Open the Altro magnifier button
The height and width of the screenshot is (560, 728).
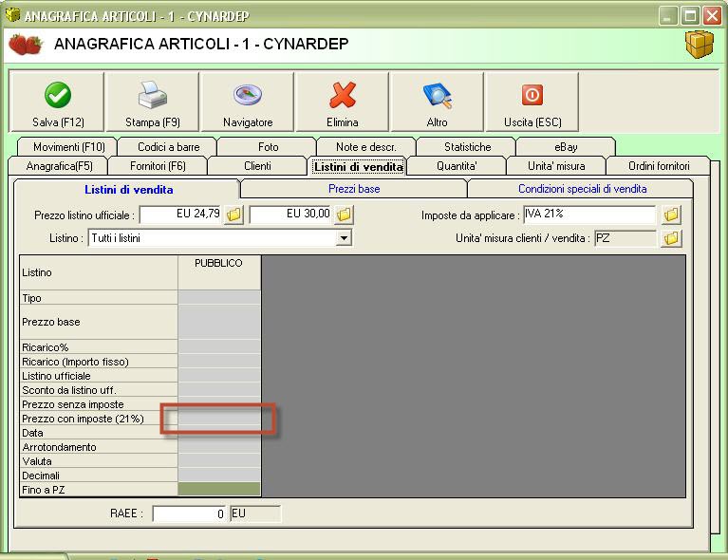(437, 103)
